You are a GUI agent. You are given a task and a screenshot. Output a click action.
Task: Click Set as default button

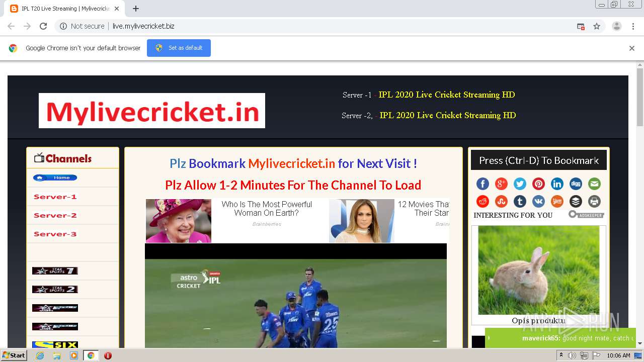(179, 48)
